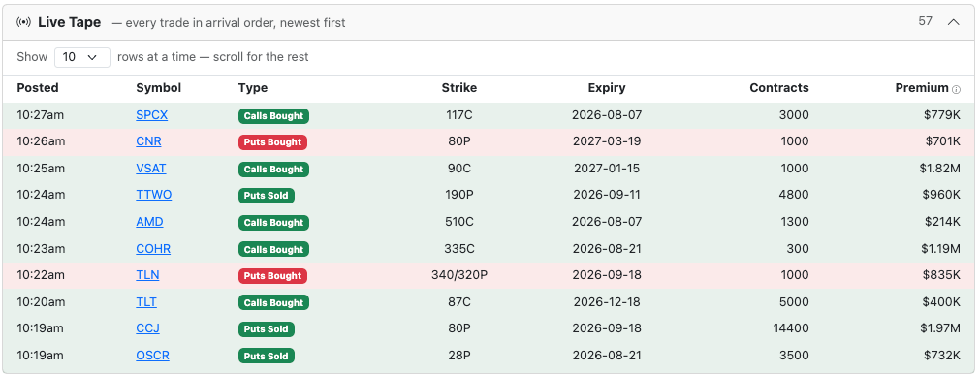Open the AMD symbol link
This screenshot has width=980, height=374.
[150, 222]
